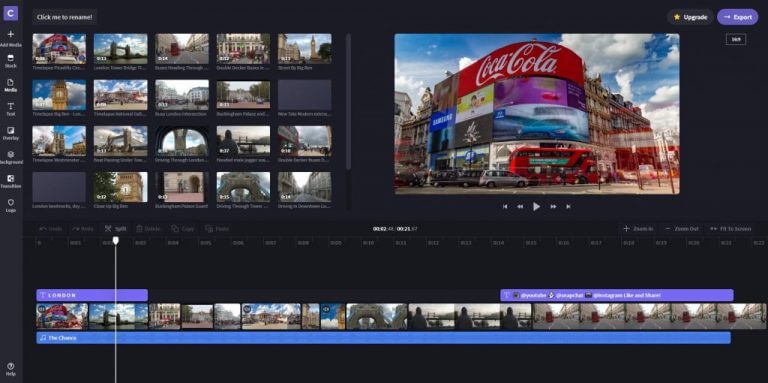Select Driving Through London thumbnail

tap(182, 141)
